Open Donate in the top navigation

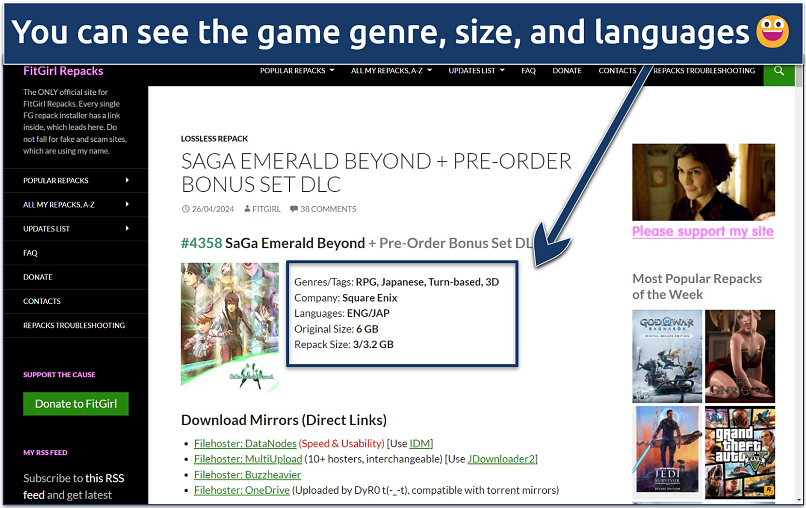pos(566,70)
